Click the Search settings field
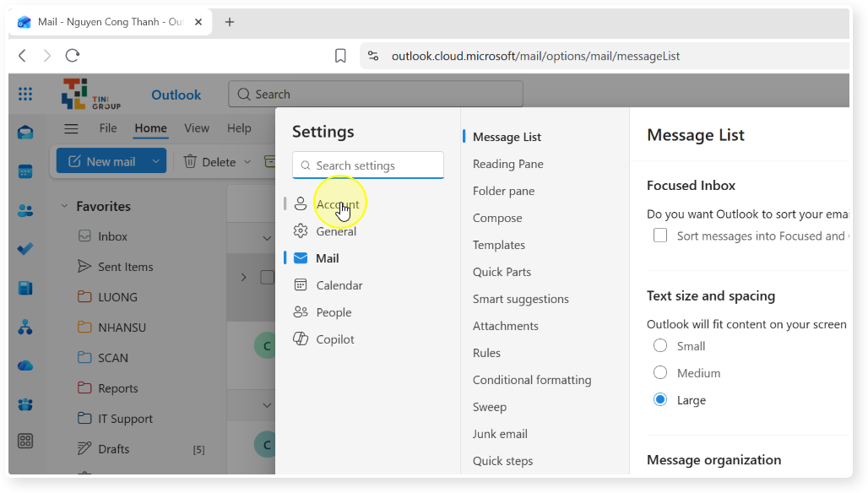 [x=368, y=165]
